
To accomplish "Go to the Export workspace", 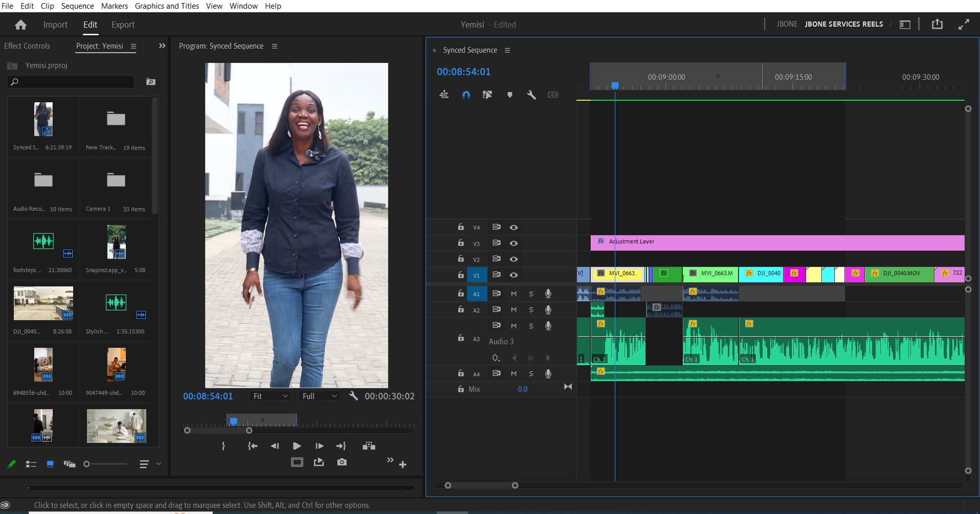I will point(123,25).
